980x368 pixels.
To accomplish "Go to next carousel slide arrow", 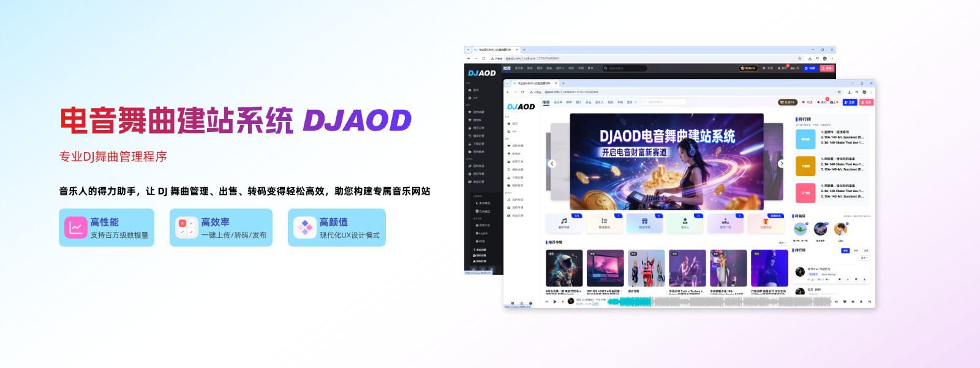I will click(781, 163).
